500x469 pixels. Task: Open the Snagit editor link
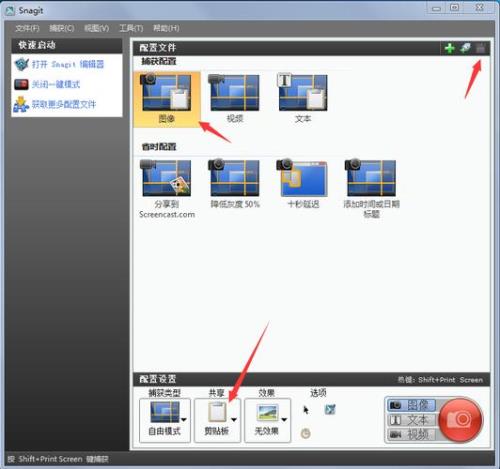pyautogui.click(x=68, y=64)
